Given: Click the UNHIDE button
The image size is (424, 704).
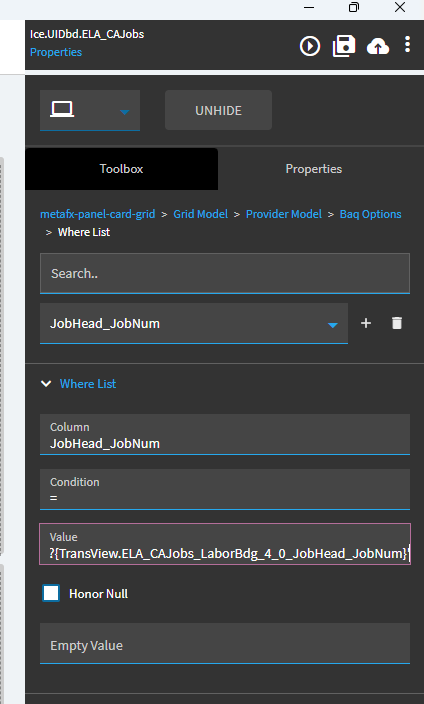Looking at the screenshot, I should point(218,110).
